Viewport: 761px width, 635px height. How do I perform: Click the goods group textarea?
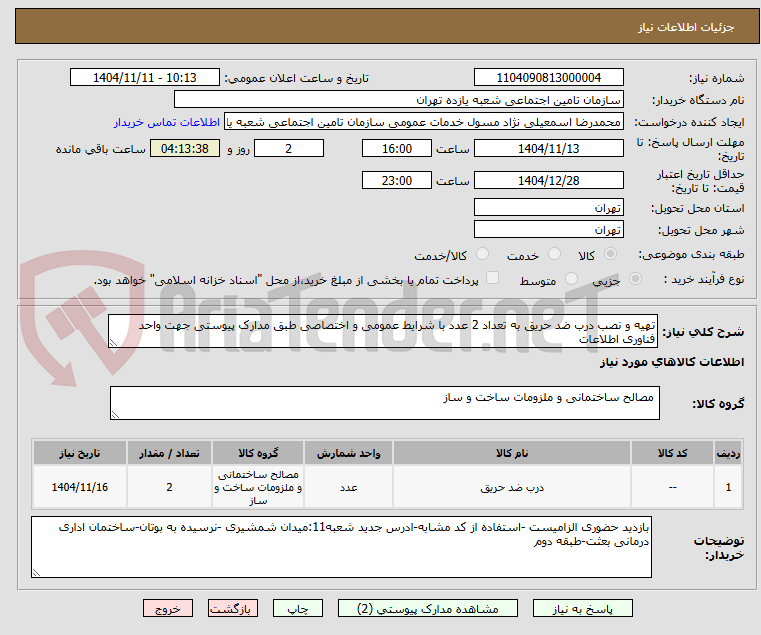click(x=385, y=403)
